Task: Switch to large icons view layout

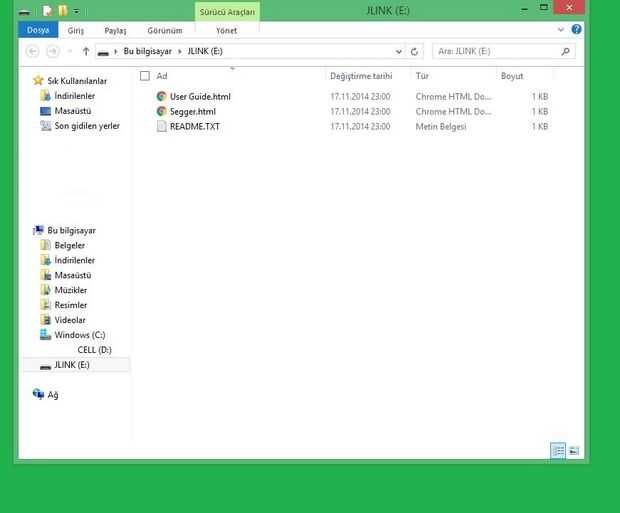Action: click(x=574, y=451)
